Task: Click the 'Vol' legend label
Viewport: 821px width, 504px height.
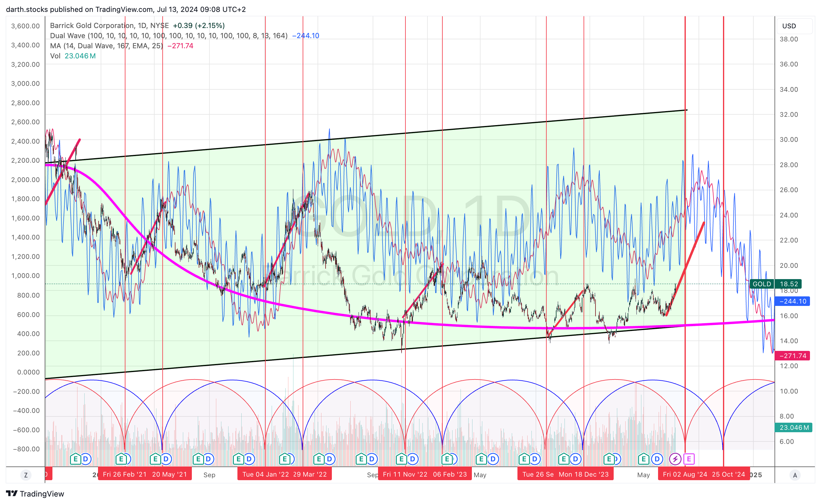Action: click(x=55, y=56)
